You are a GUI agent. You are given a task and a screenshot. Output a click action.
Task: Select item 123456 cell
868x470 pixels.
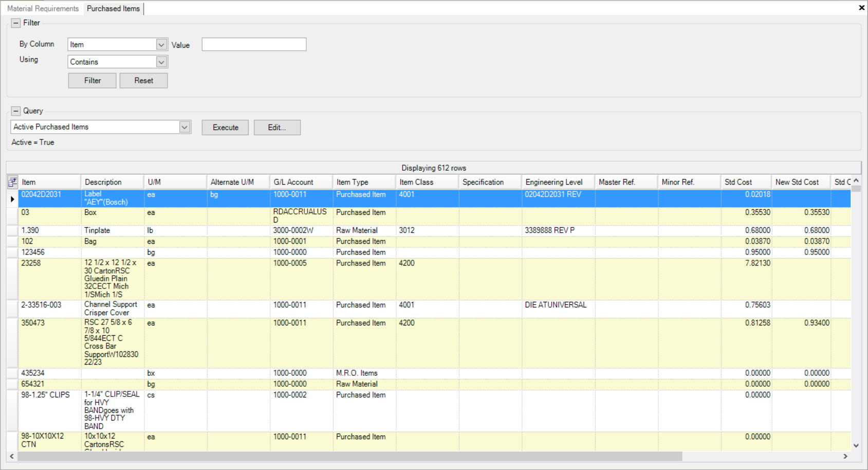click(x=49, y=252)
